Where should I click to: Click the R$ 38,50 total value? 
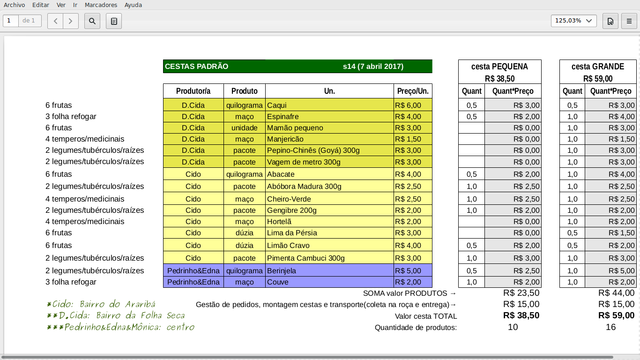click(x=521, y=316)
